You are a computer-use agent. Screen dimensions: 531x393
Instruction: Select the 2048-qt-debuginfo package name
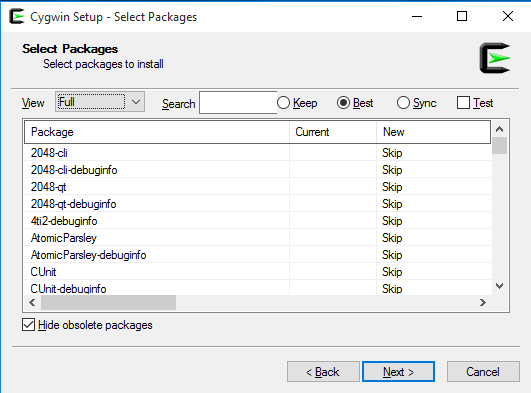coord(73,204)
